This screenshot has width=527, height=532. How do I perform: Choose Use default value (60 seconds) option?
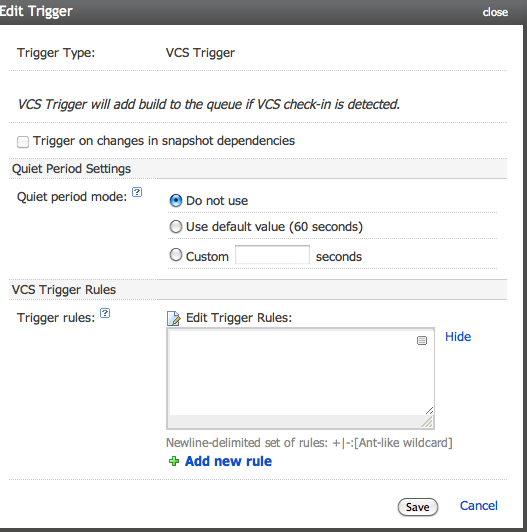click(175, 227)
